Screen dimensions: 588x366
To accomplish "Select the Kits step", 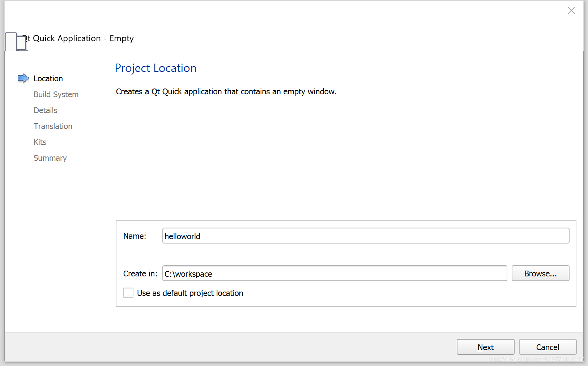I will (x=40, y=142).
